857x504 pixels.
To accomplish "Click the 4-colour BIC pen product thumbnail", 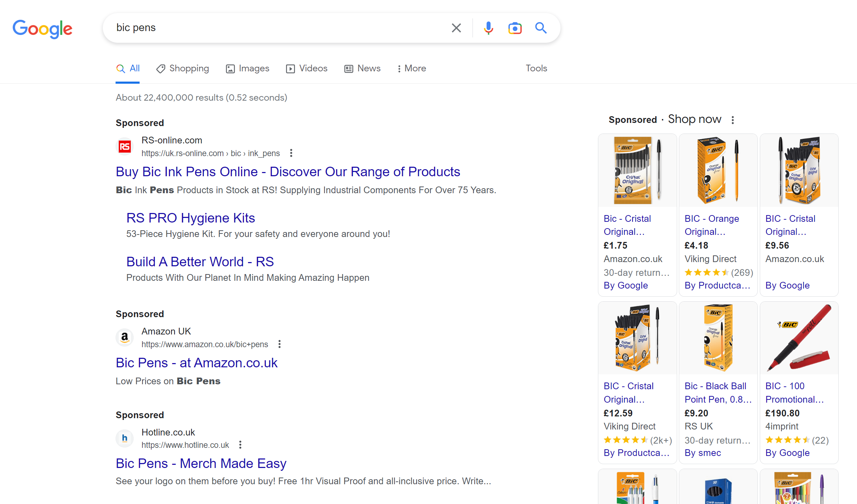I will click(637, 487).
